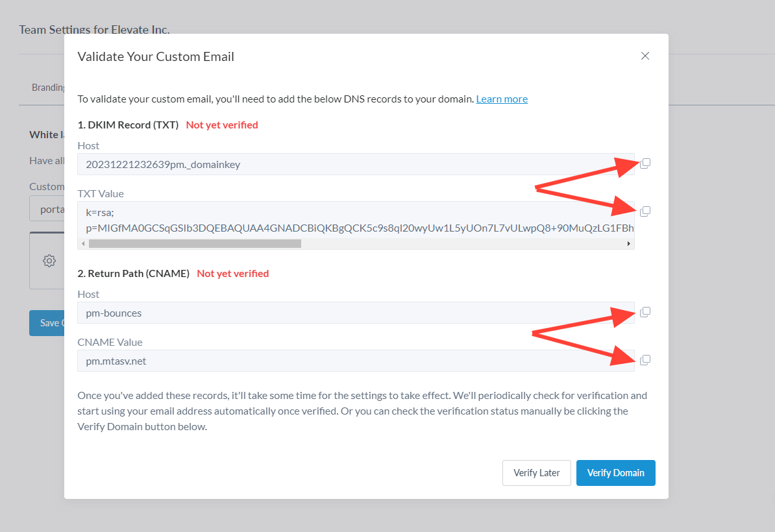This screenshot has width=775, height=532.
Task: Copy the DKIM TXT Value
Action: point(645,212)
